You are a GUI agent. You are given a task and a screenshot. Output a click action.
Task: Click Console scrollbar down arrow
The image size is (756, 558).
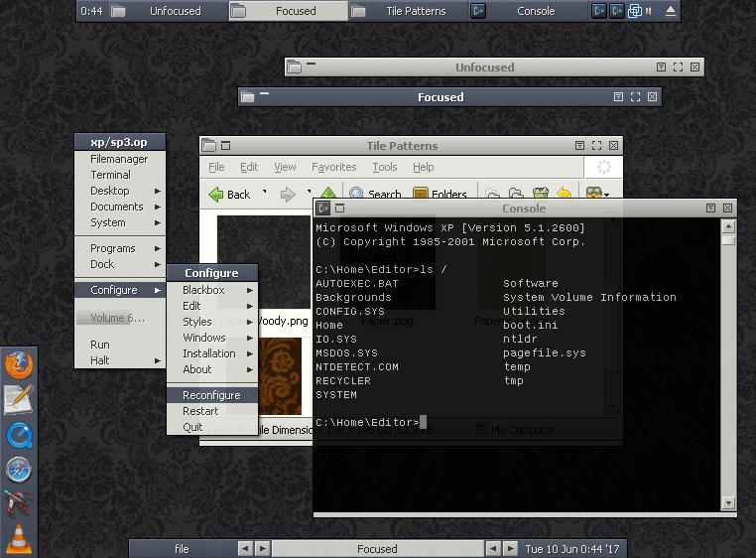click(728, 503)
